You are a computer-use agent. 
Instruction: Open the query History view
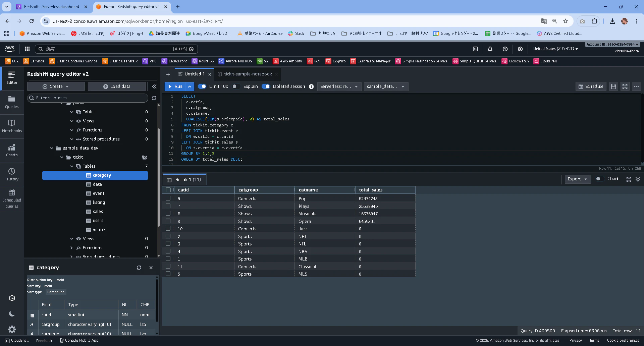coord(12,175)
